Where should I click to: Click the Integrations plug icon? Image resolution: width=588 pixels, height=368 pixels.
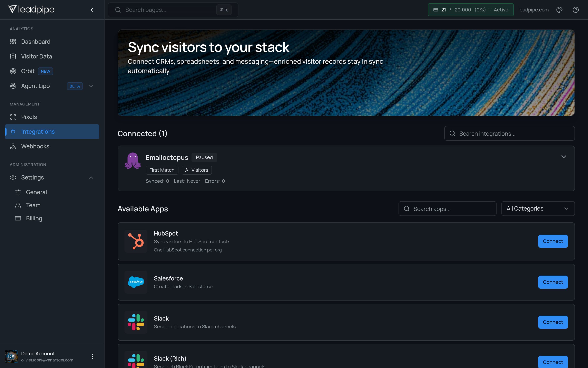[13, 132]
